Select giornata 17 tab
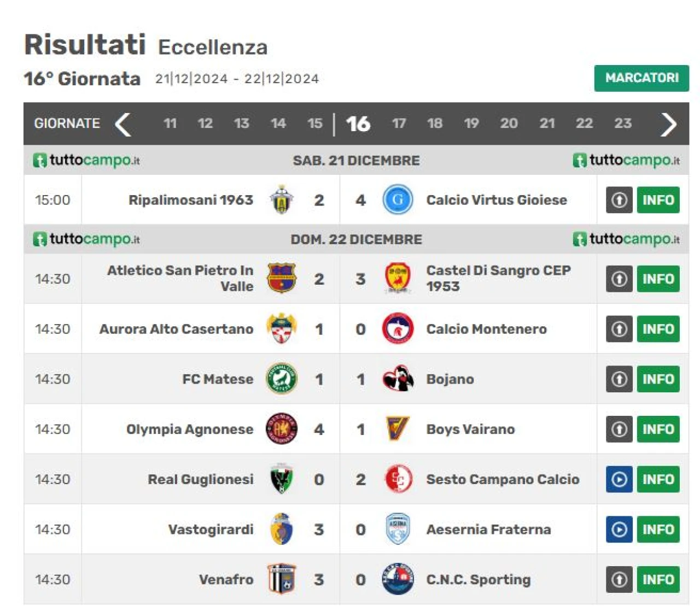 399,123
